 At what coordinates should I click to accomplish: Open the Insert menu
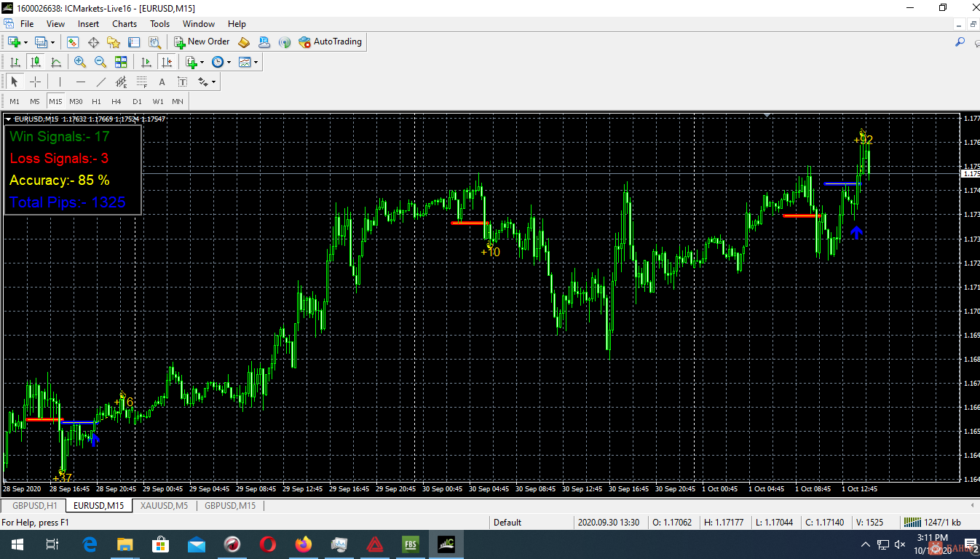(89, 24)
